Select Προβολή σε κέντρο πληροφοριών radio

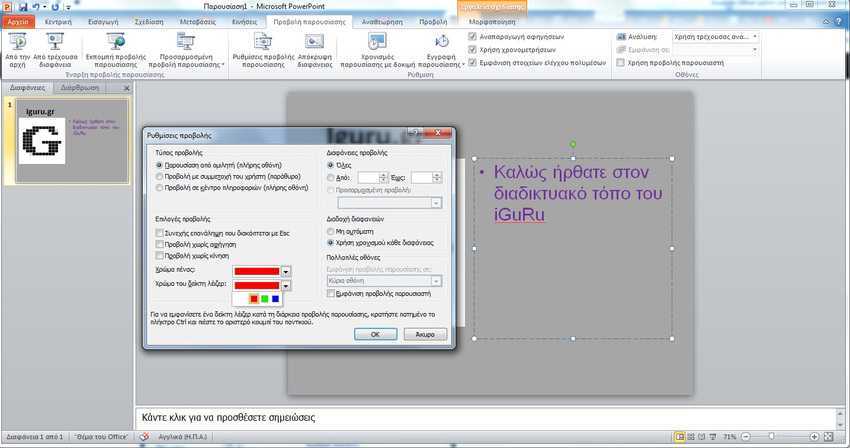click(x=159, y=188)
